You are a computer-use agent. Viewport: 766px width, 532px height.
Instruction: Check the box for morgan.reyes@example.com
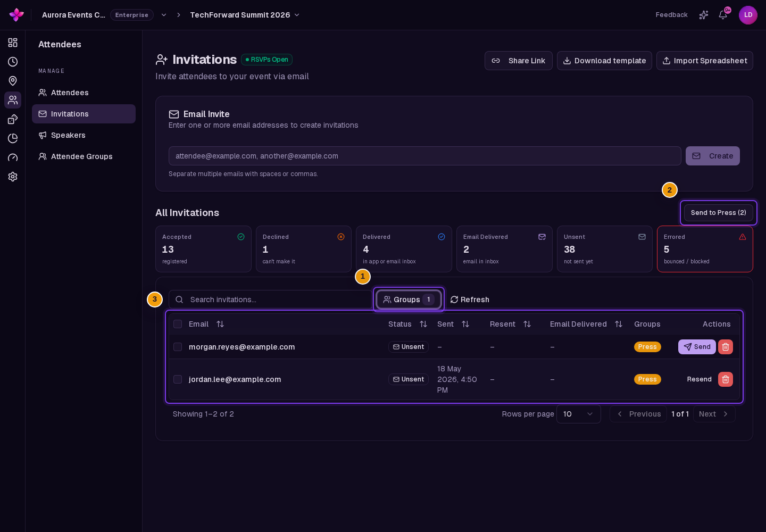click(x=178, y=347)
